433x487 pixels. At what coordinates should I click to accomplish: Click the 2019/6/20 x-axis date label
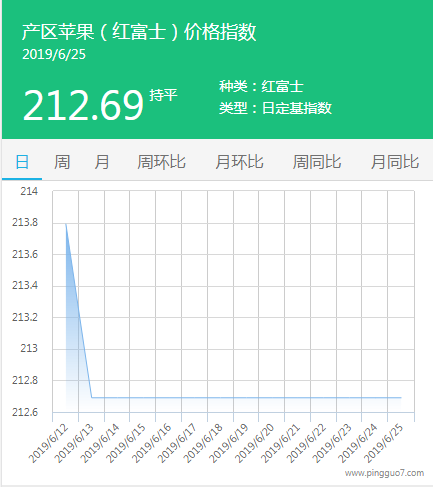click(255, 443)
